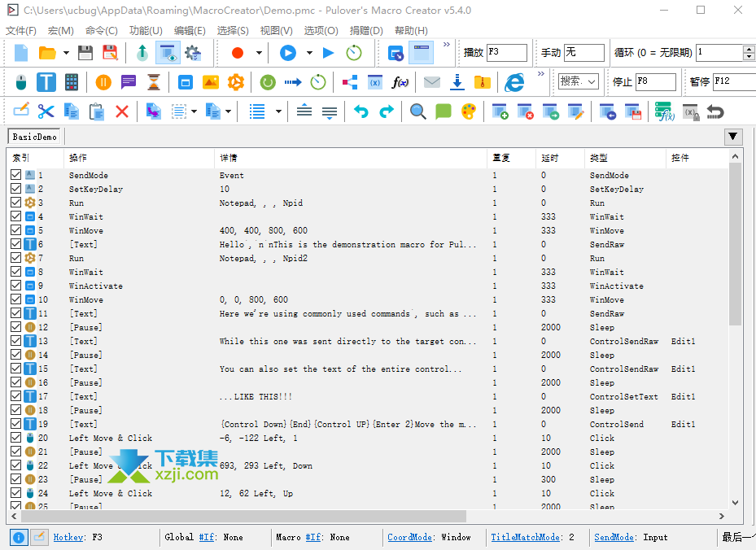Expand the dashed selection icon dropdown arrow
Image resolution: width=756 pixels, height=550 pixels.
[194, 111]
